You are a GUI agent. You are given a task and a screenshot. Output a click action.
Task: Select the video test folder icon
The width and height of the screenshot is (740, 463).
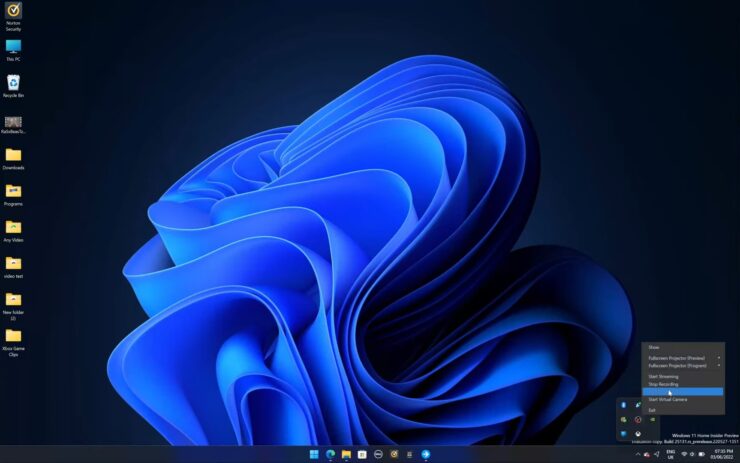pos(13,267)
